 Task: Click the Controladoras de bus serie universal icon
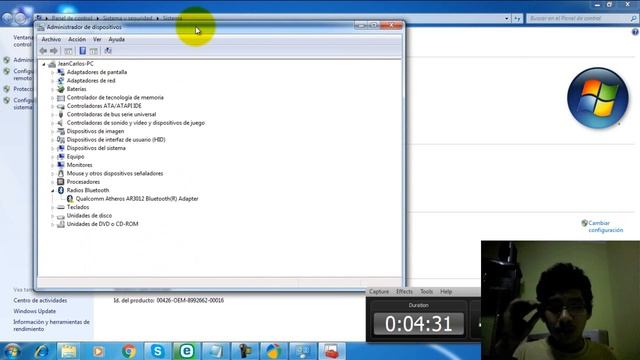pos(61,114)
